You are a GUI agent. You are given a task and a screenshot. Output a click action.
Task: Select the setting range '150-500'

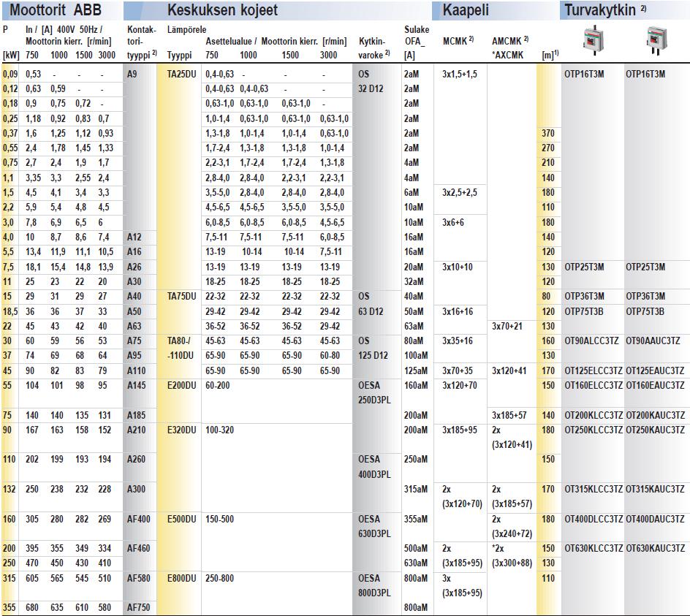[x=219, y=520]
